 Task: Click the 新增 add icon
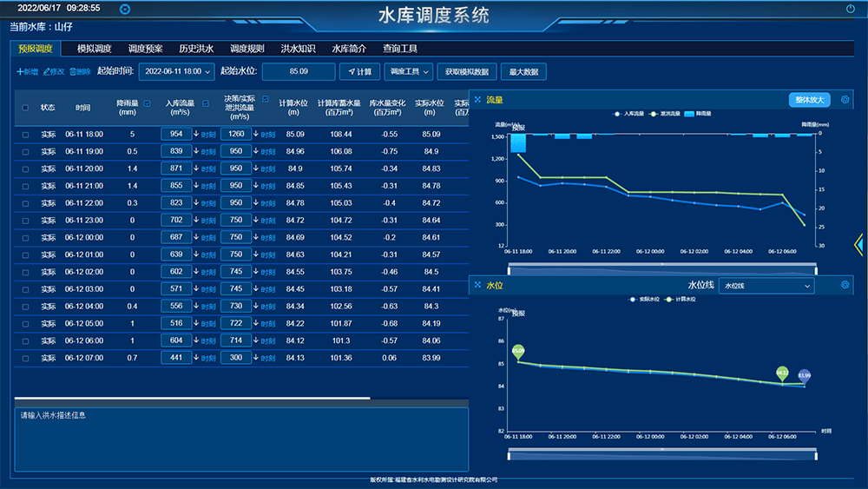point(20,71)
